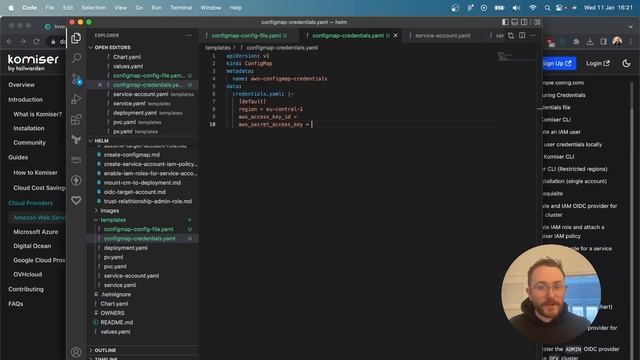This screenshot has width=640, height=360.
Task: Open browser downloads icon
Action: coord(590,42)
